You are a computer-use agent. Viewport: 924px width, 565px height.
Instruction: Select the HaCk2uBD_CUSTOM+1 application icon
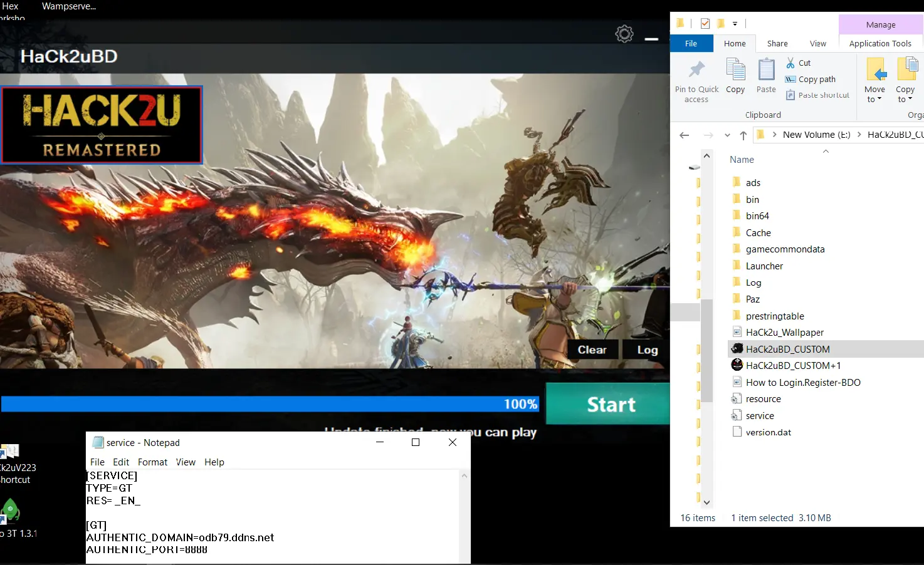(x=737, y=365)
